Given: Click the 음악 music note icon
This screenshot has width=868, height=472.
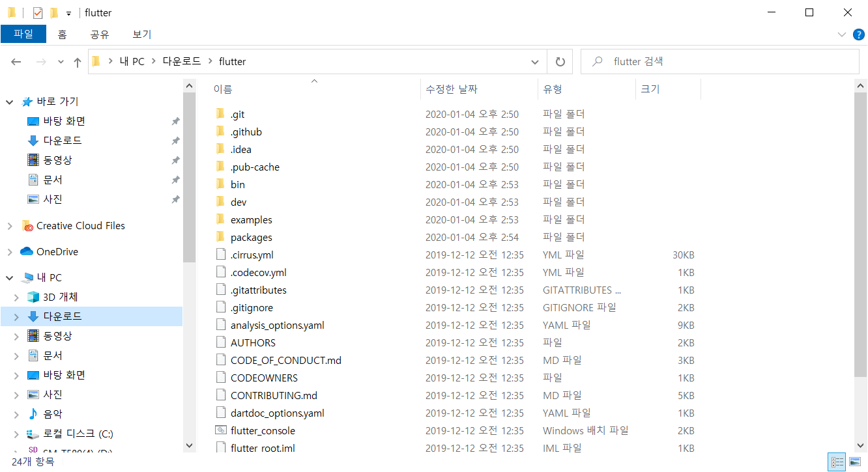Looking at the screenshot, I should (x=33, y=414).
